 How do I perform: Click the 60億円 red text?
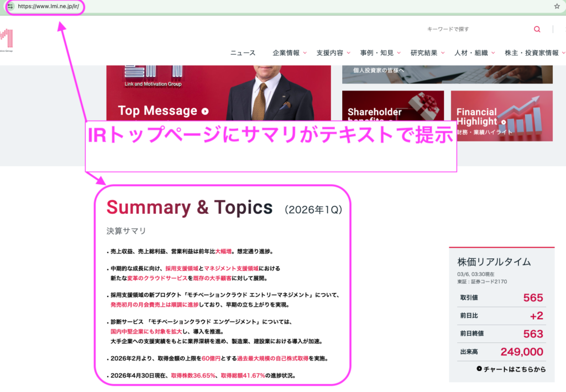click(211, 358)
